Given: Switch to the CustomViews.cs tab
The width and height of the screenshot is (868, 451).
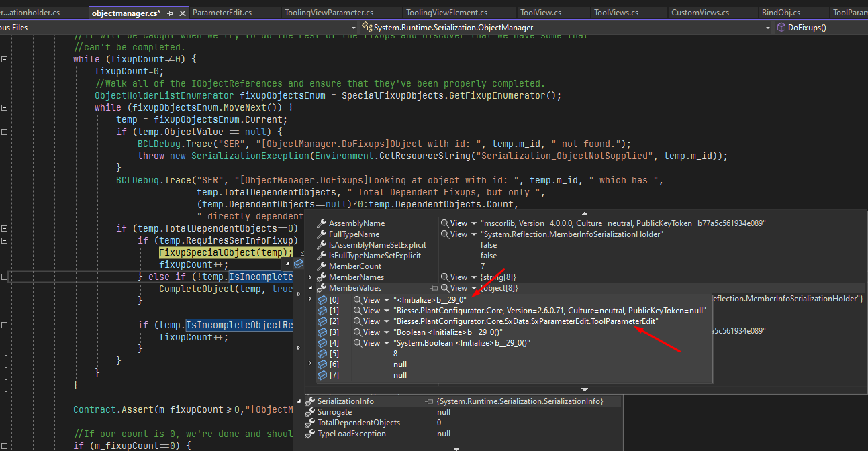Looking at the screenshot, I should (713, 11).
